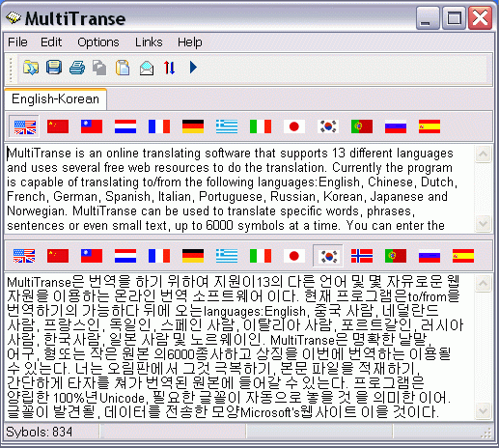Click the Copy toolbar icon
499x448 pixels.
pos(99,68)
